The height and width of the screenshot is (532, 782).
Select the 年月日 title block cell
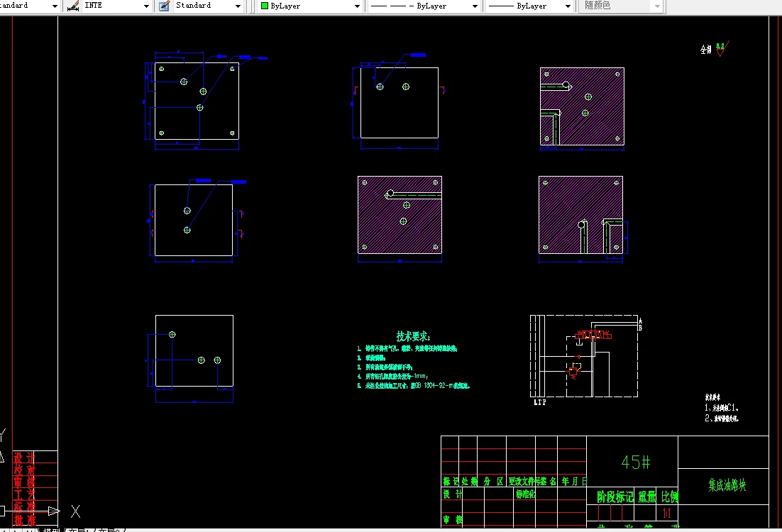pyautogui.click(x=574, y=481)
